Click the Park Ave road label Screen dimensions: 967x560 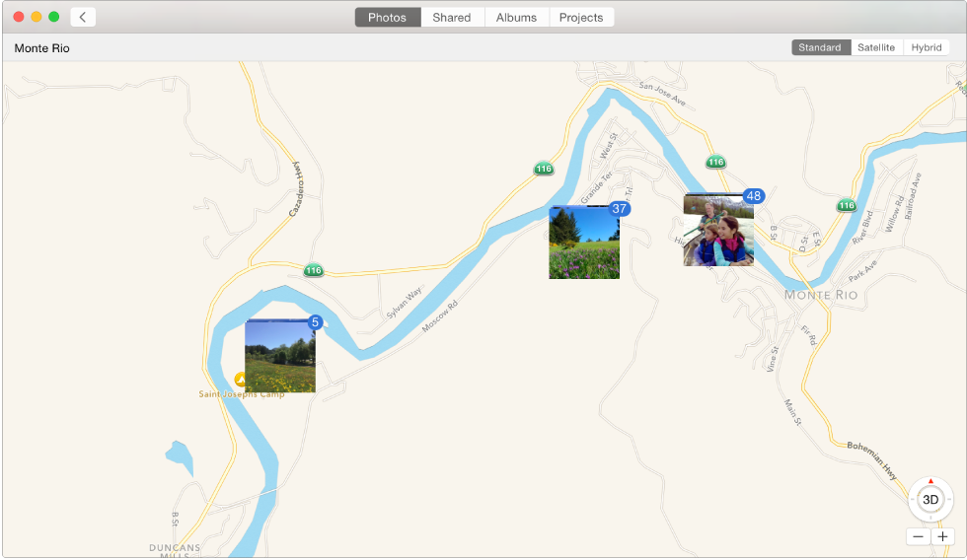[862, 271]
